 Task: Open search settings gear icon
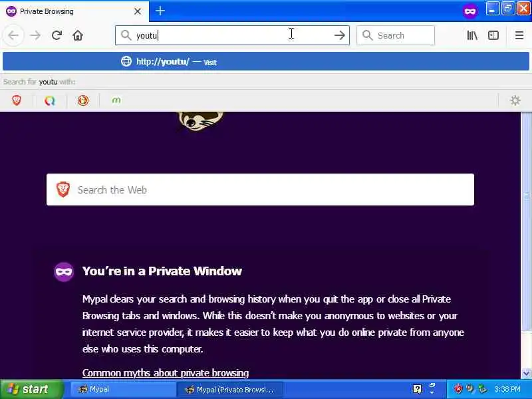[515, 100]
